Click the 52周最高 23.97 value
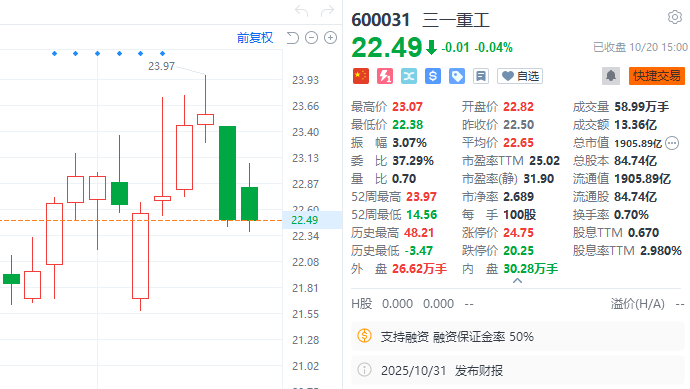 (x=421, y=197)
